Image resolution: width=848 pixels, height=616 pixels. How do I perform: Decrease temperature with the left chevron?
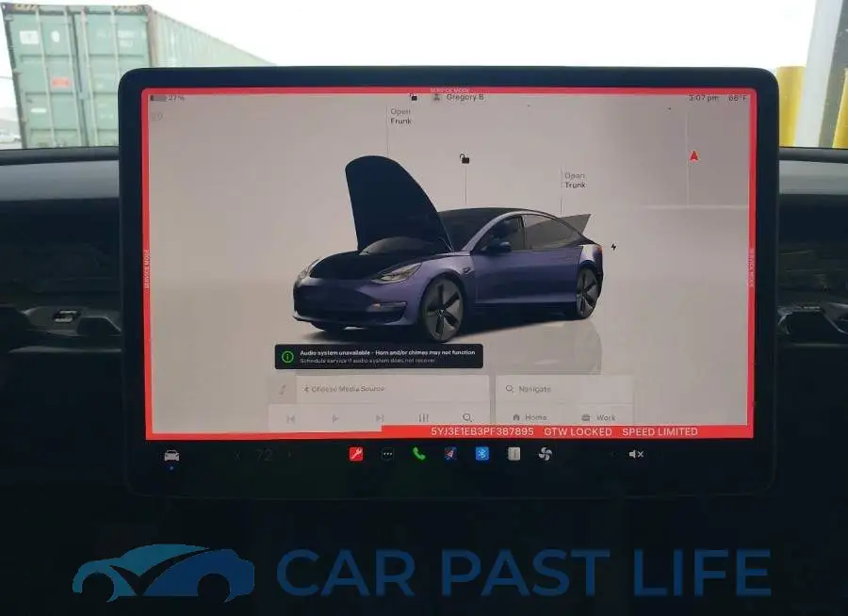pyautogui.click(x=238, y=455)
